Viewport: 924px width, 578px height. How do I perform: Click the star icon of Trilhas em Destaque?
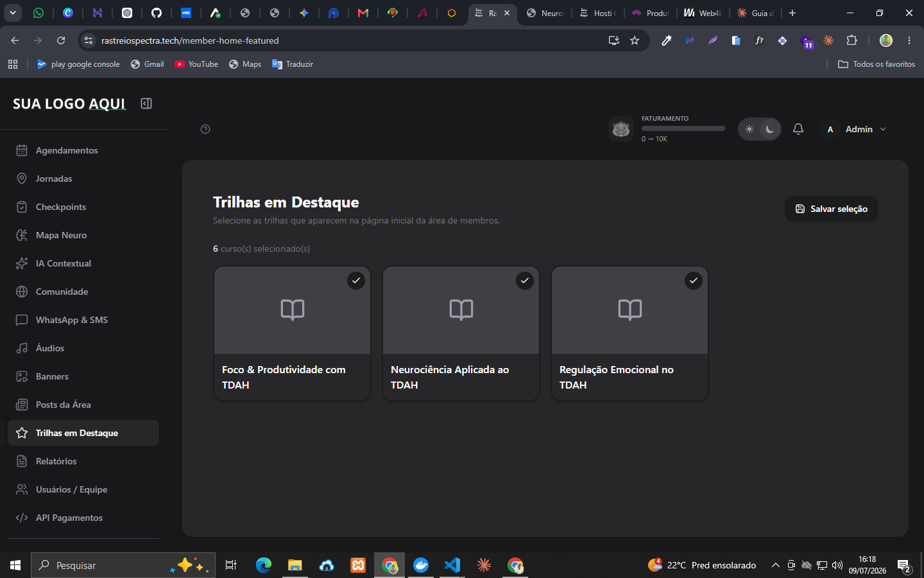(x=22, y=433)
